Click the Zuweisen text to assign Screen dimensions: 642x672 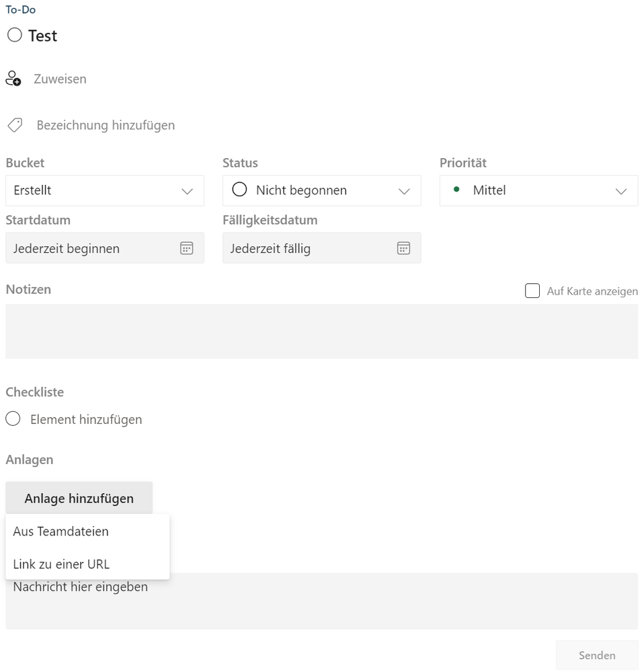(x=60, y=79)
